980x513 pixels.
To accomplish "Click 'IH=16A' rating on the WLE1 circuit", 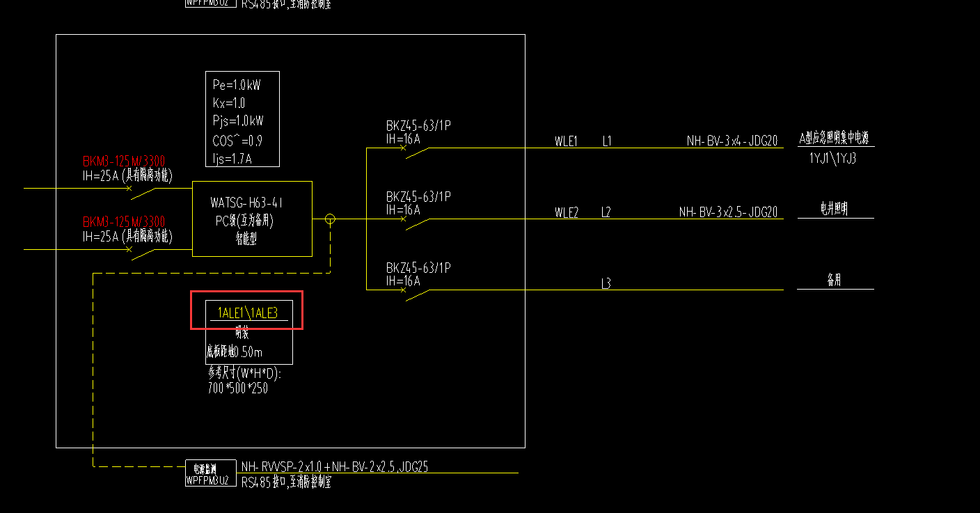I will pos(403,139).
